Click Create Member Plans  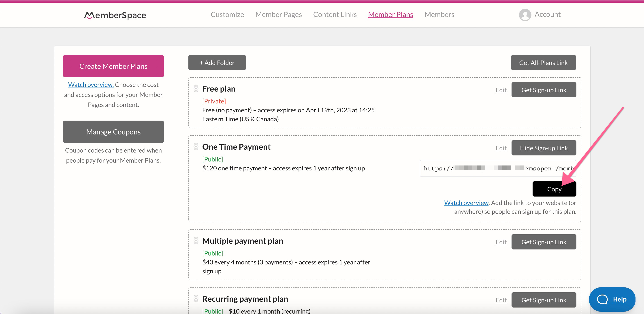click(113, 66)
